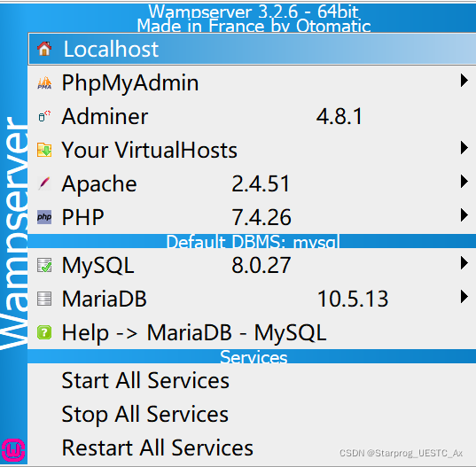Screen dimensions: 476x467
Task: Open the PhpMyAdmin menu item
Action: point(252,82)
